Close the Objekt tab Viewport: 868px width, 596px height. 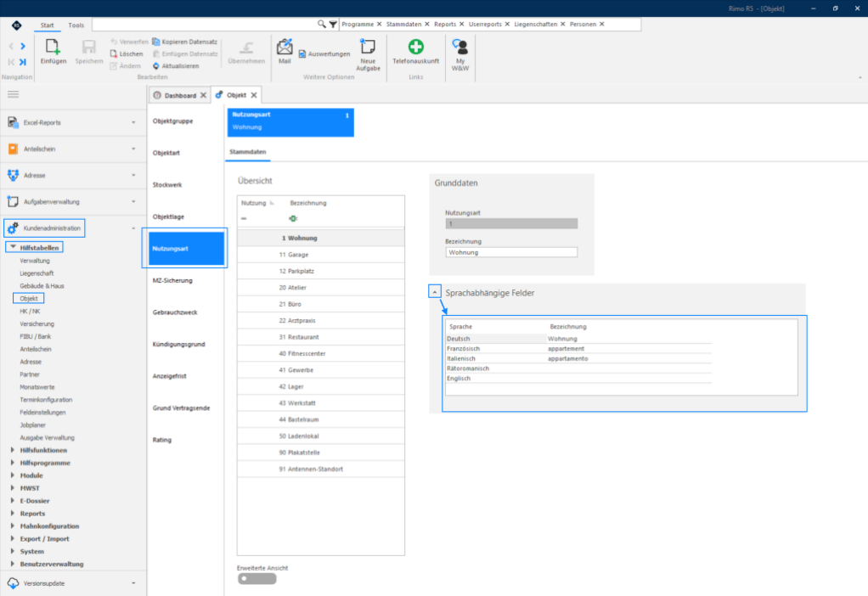pyautogui.click(x=254, y=95)
